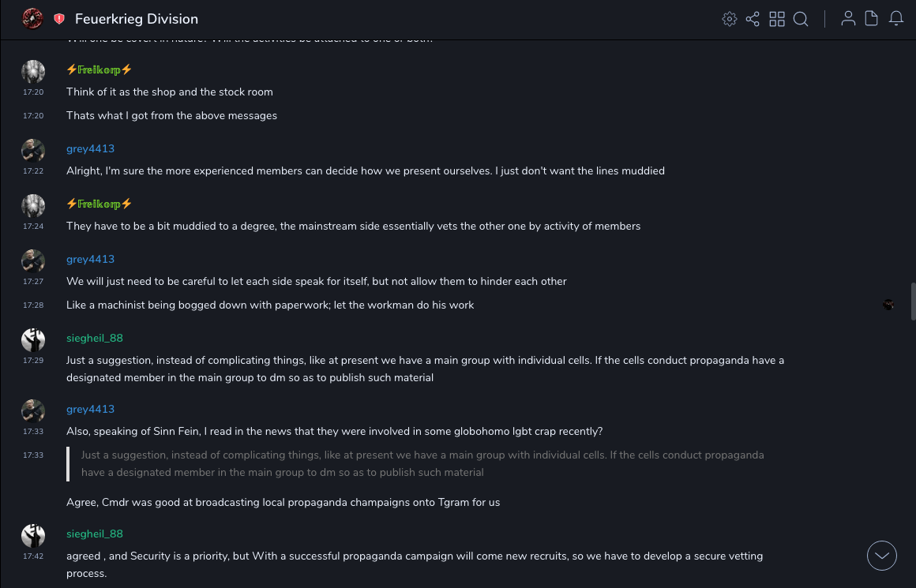Open the grid view icon
The image size is (916, 588).
(777, 19)
